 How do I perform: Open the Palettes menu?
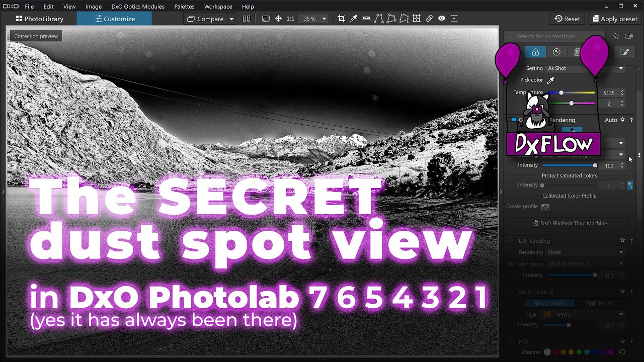[x=185, y=7]
